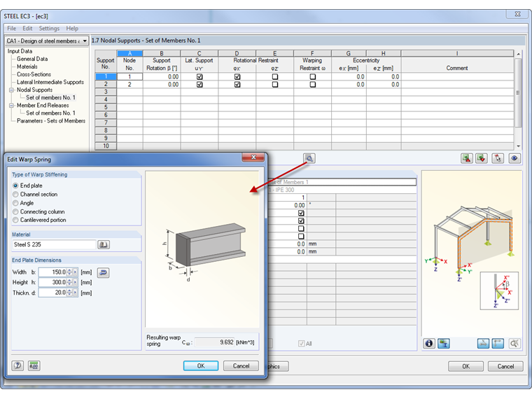
Task: Click the Graphics button behind the dialog
Action: (x=278, y=366)
